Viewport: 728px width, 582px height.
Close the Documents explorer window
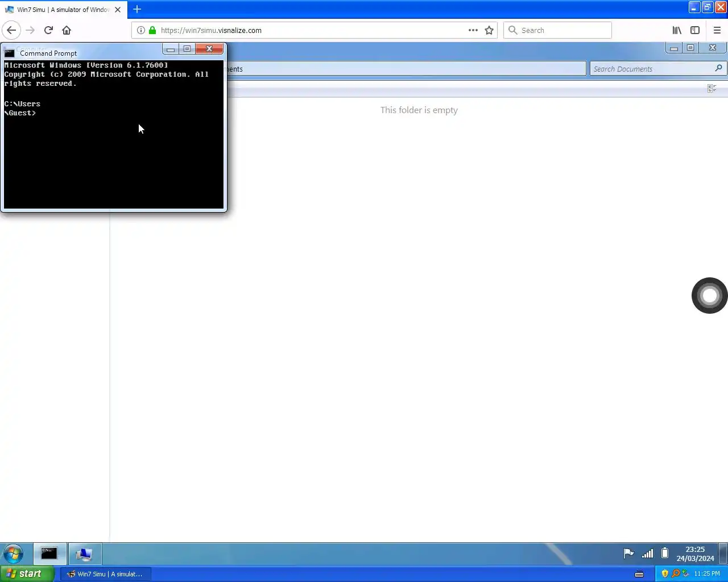[713, 48]
